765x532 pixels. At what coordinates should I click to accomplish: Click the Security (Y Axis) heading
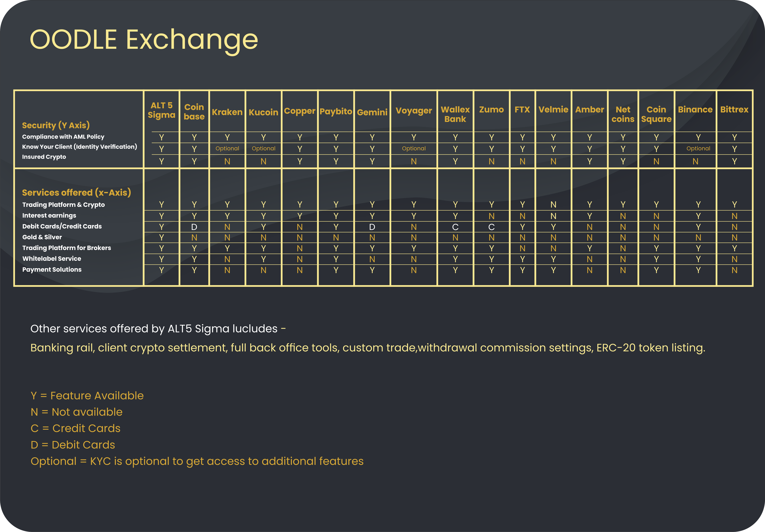pyautogui.click(x=56, y=126)
